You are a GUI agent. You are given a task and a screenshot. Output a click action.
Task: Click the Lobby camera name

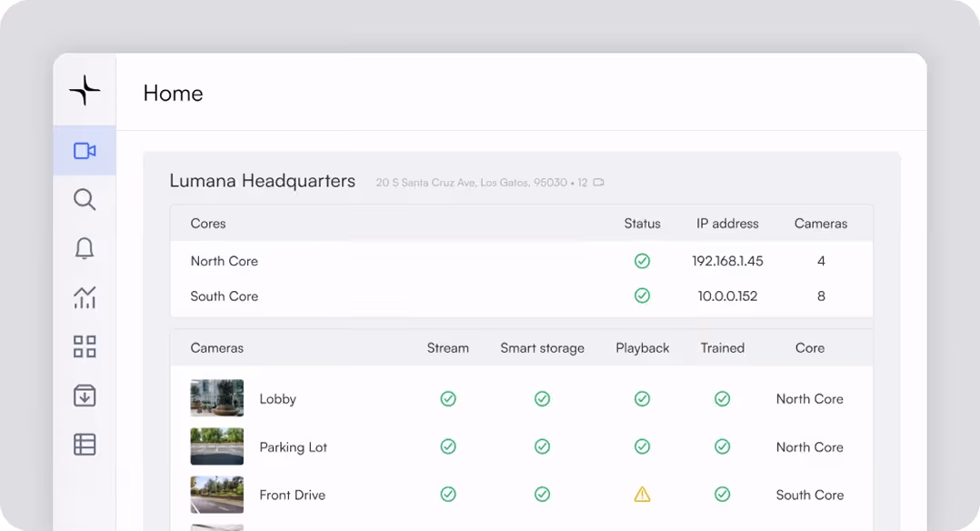(277, 399)
